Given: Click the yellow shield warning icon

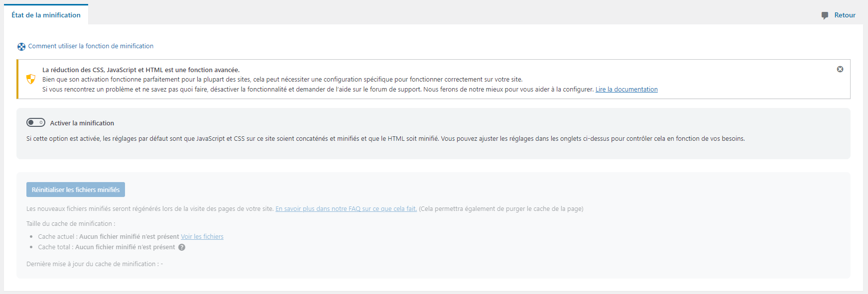Looking at the screenshot, I should click(31, 79).
